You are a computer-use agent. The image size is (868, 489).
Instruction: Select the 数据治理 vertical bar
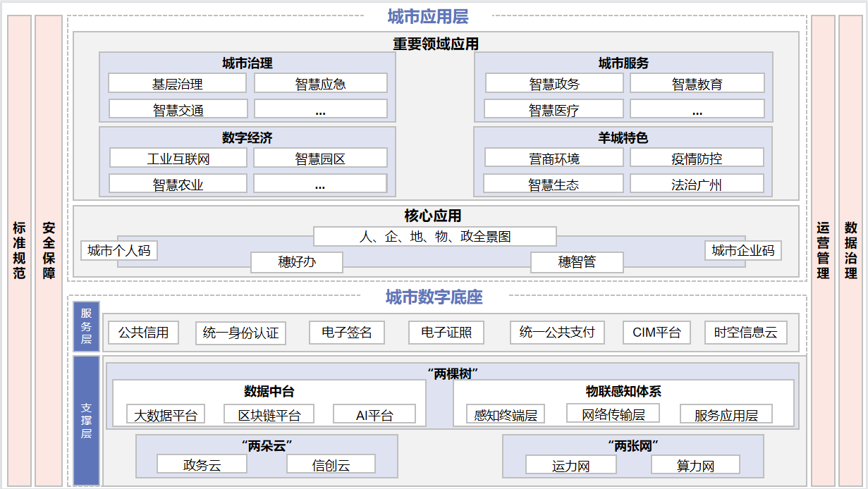(850, 251)
